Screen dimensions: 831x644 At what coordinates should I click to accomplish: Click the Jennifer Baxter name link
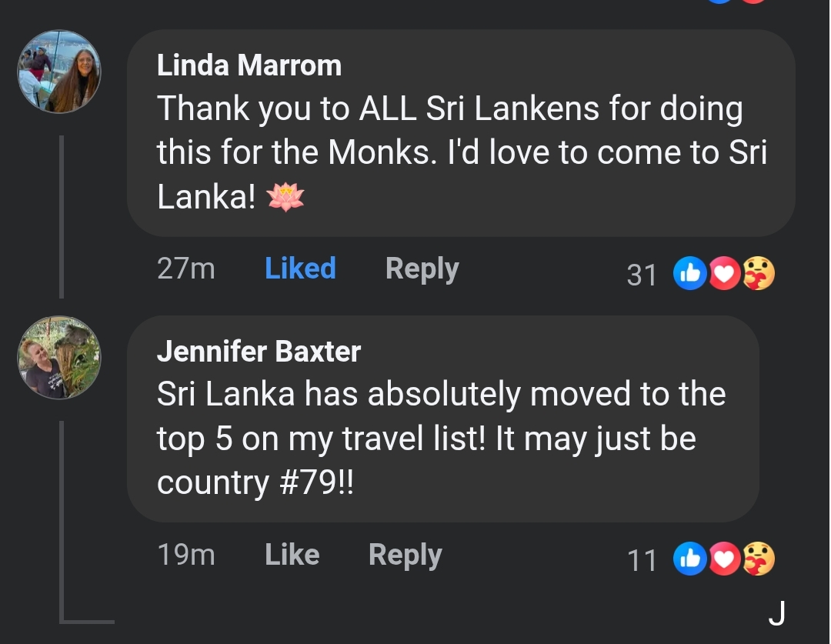pos(259,351)
